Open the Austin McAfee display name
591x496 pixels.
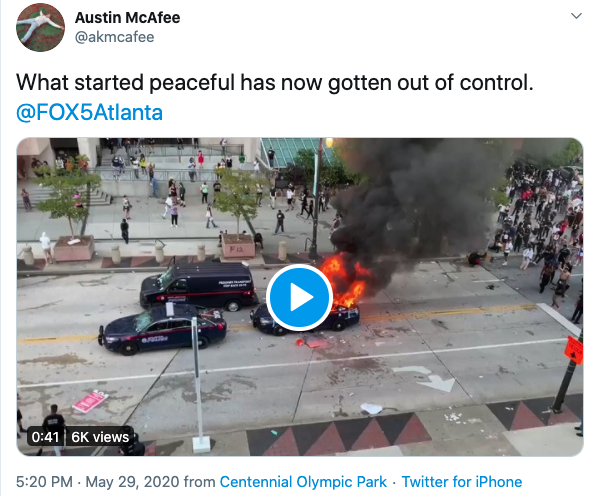[127, 18]
